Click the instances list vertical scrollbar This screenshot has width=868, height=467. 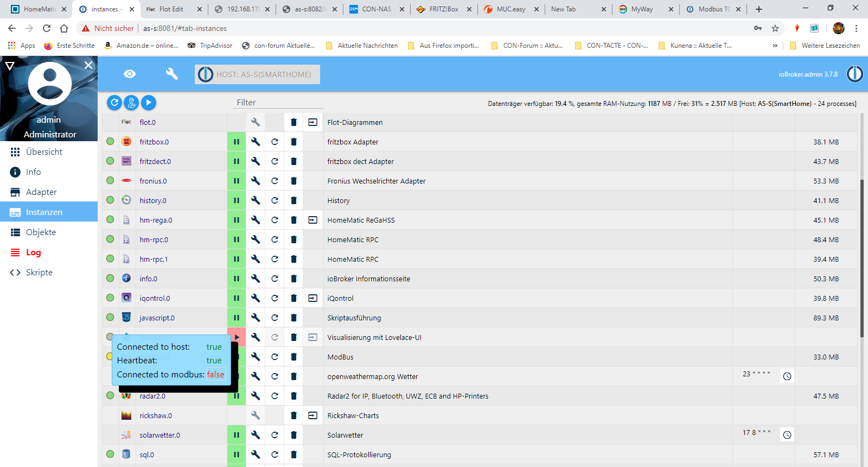point(862,258)
